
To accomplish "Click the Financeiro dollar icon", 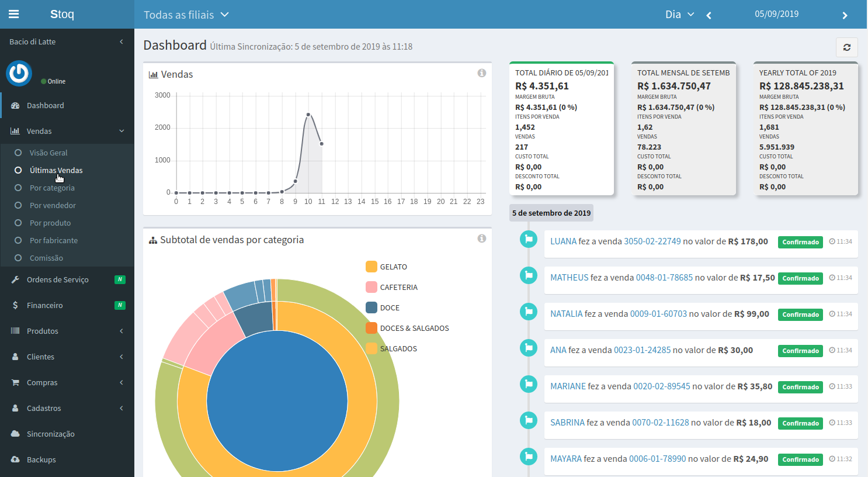I will pyautogui.click(x=15, y=306).
